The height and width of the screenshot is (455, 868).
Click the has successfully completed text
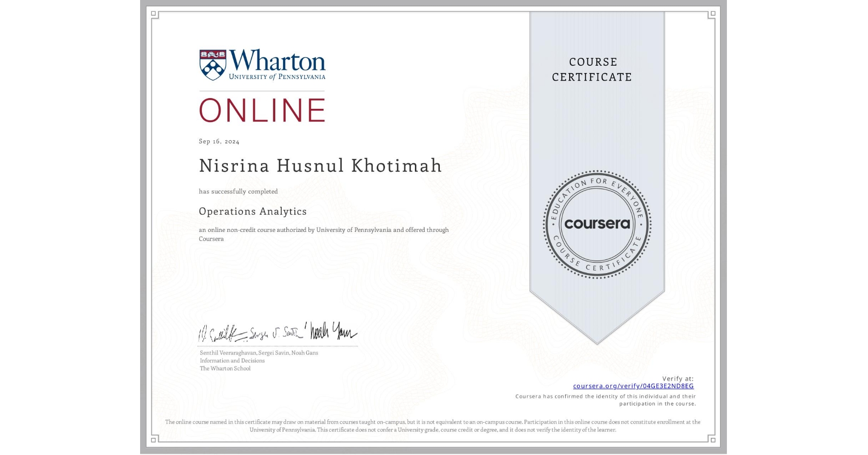238,191
